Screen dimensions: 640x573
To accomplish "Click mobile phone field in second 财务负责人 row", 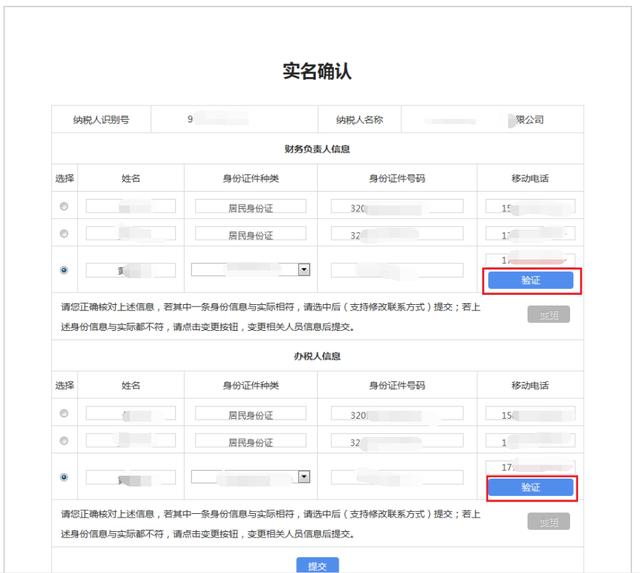I will [x=531, y=233].
